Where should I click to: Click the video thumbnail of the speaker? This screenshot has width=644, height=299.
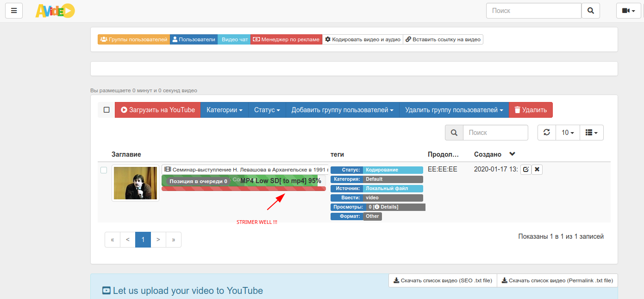[135, 183]
